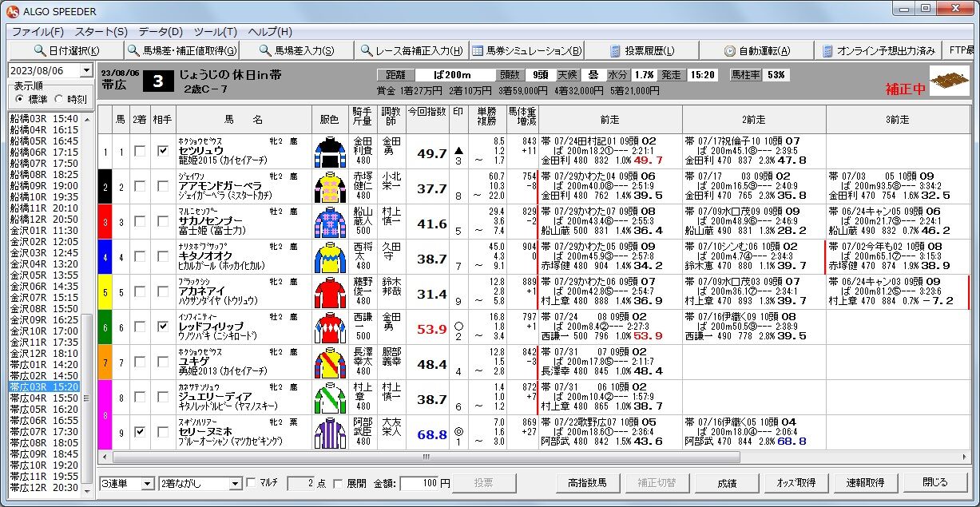Open the データ(D) menu

click(161, 32)
